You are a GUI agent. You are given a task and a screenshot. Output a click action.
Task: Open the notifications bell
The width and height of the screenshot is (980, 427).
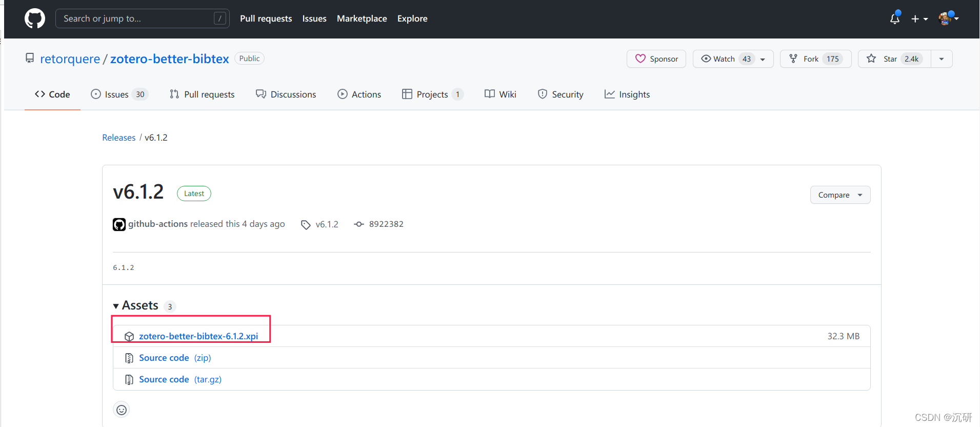coord(895,18)
